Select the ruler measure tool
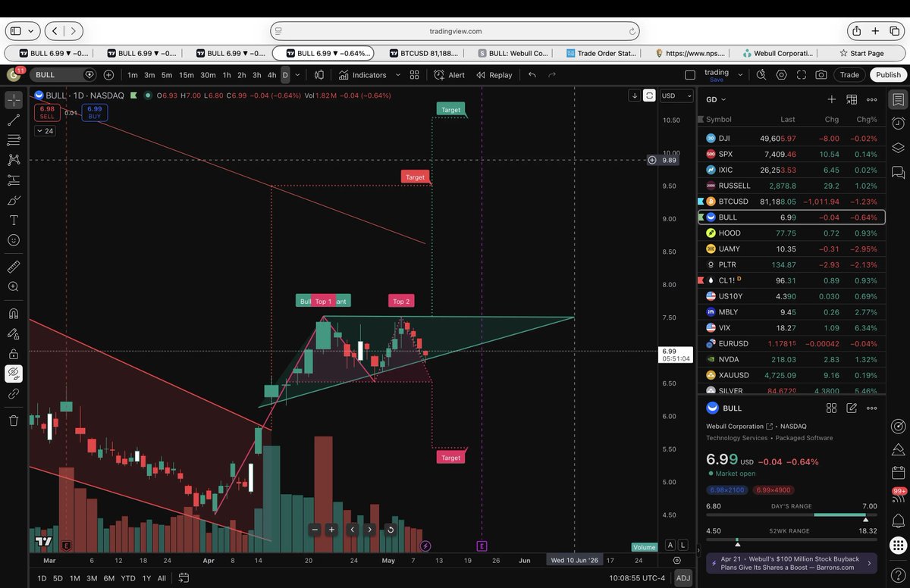Viewport: 910px width, 588px height. pyautogui.click(x=14, y=267)
